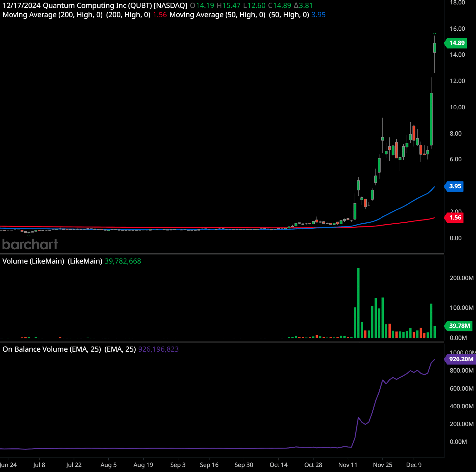Click the Sep 16 date label
Image resolution: width=476 pixels, height=472 pixels.
(x=209, y=465)
